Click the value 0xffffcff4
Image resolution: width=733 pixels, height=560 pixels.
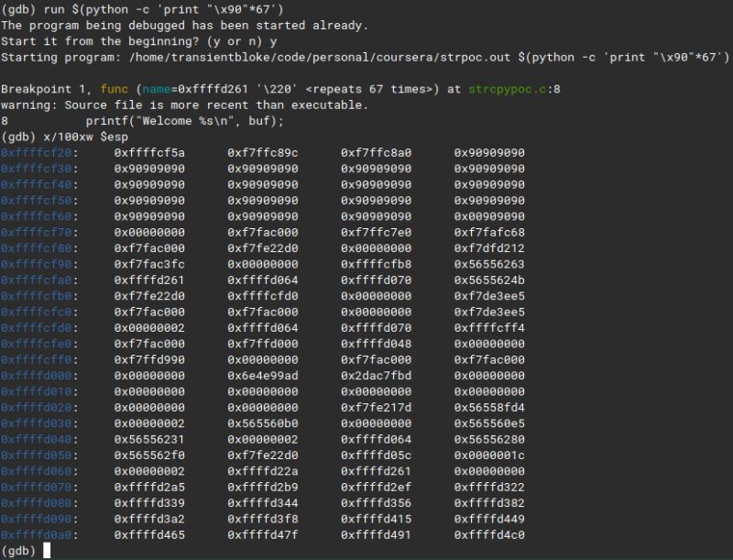point(489,328)
